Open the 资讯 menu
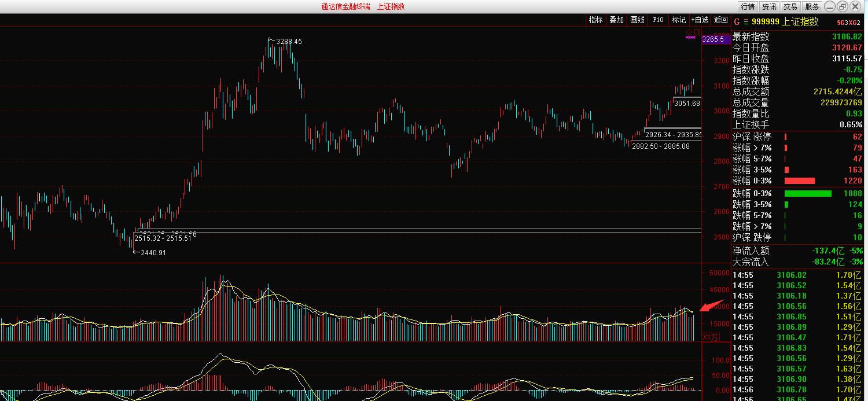The width and height of the screenshot is (868, 401). 769,6
